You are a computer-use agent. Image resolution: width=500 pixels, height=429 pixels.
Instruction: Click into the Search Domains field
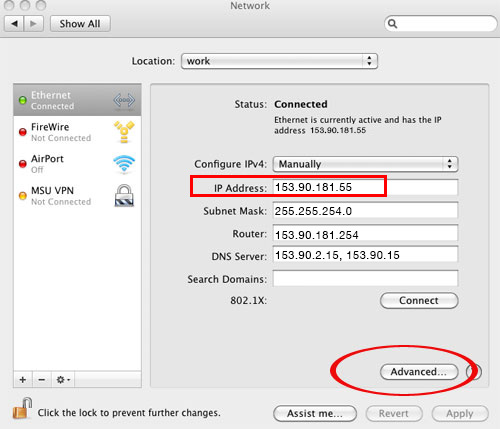(365, 278)
